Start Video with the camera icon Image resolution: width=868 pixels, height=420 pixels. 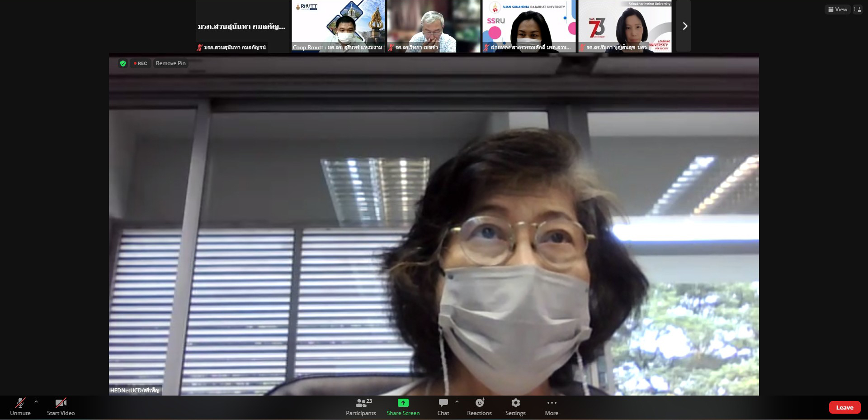pos(61,406)
